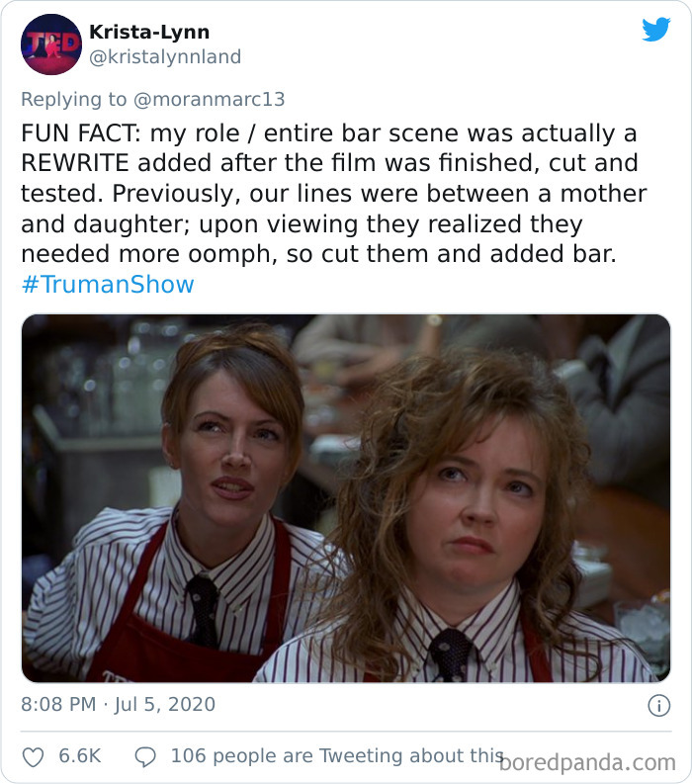
Task: Click the Replying to label
Action: (x=74, y=99)
